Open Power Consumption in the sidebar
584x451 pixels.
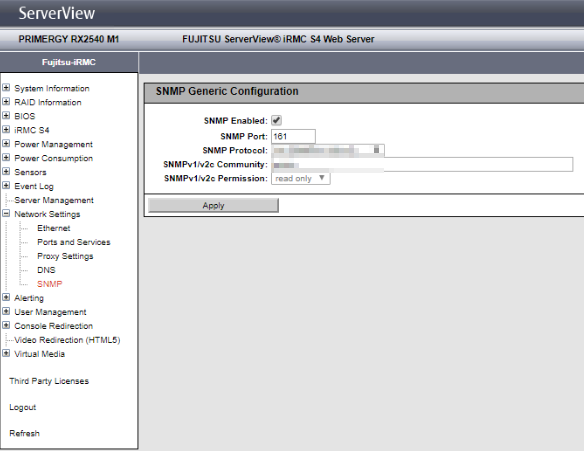click(x=53, y=158)
